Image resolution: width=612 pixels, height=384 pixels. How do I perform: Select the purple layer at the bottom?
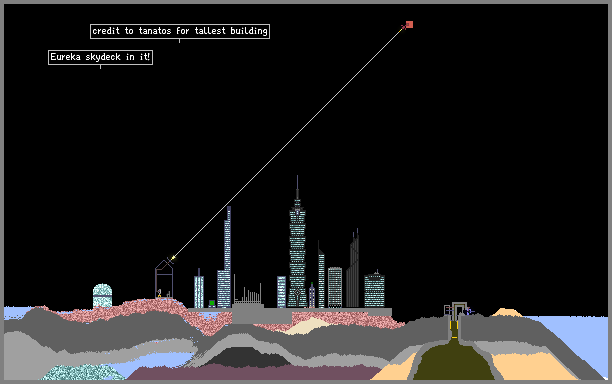pos(254,373)
